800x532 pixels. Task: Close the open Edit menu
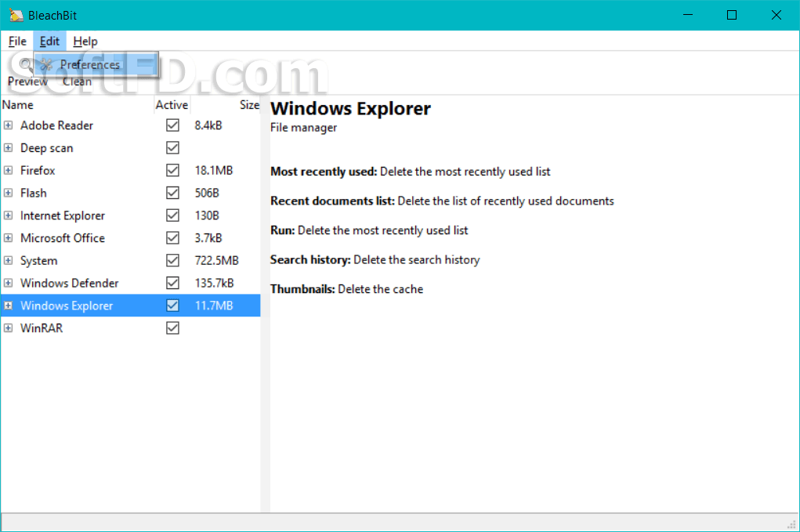tap(49, 42)
